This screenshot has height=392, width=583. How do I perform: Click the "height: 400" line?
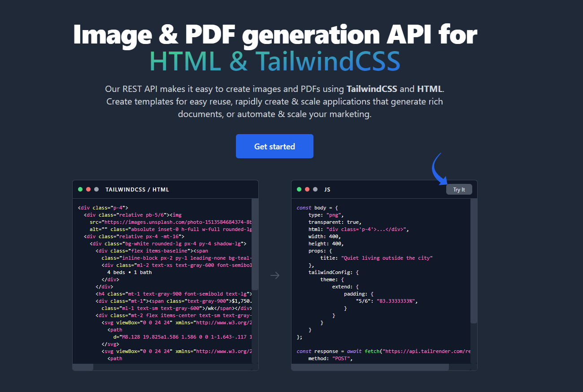pos(326,244)
